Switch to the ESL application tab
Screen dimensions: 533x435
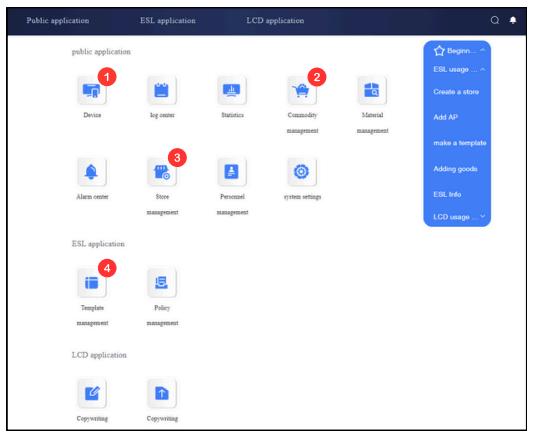pos(168,21)
